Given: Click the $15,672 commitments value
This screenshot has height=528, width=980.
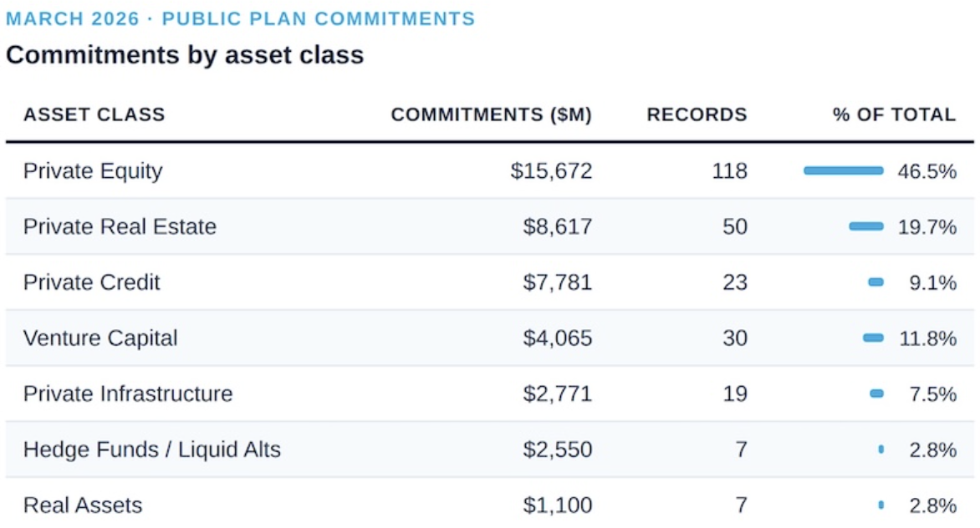Looking at the screenshot, I should 551,171.
